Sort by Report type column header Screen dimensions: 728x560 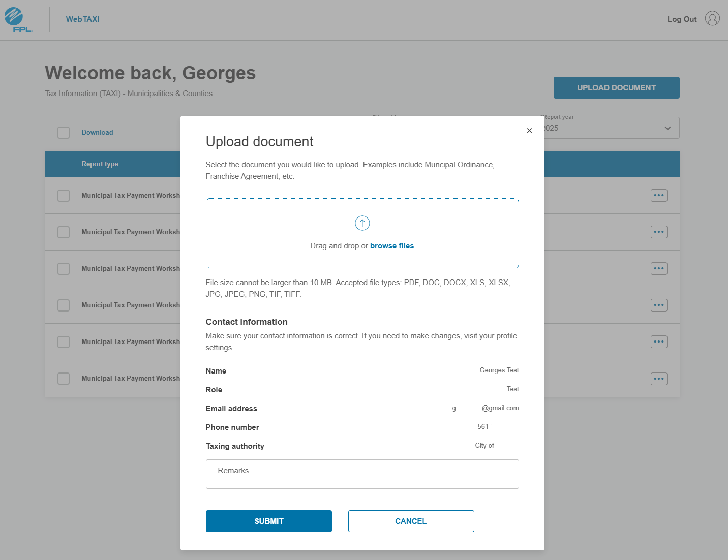tap(100, 164)
